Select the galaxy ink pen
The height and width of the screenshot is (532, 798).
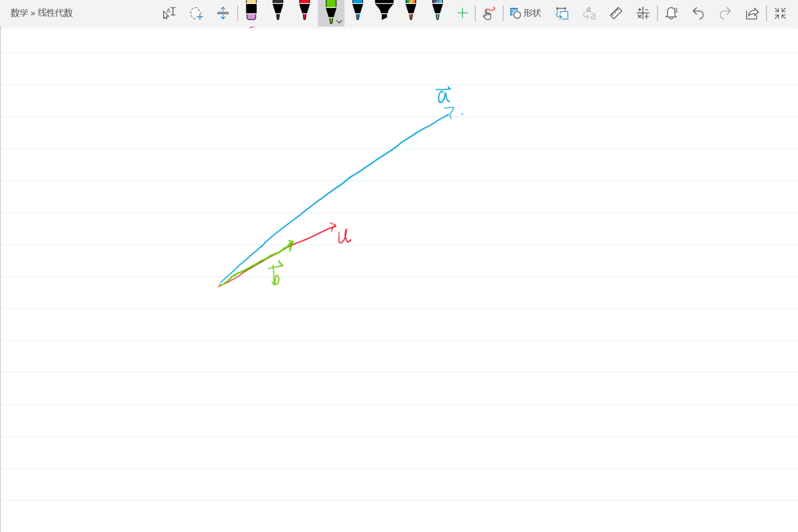[x=437, y=10]
